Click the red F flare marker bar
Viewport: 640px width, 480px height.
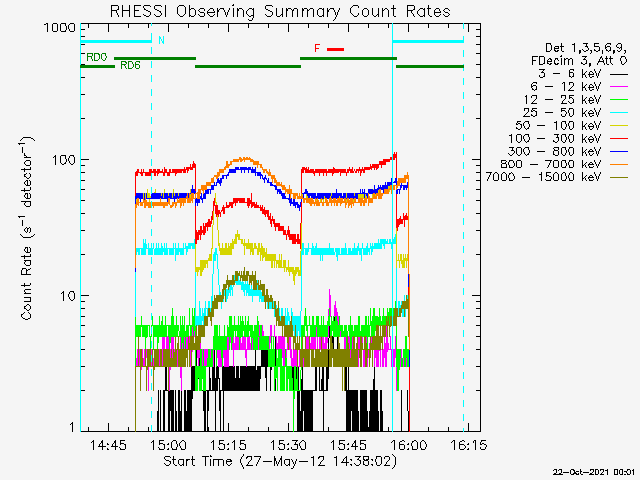(x=336, y=49)
